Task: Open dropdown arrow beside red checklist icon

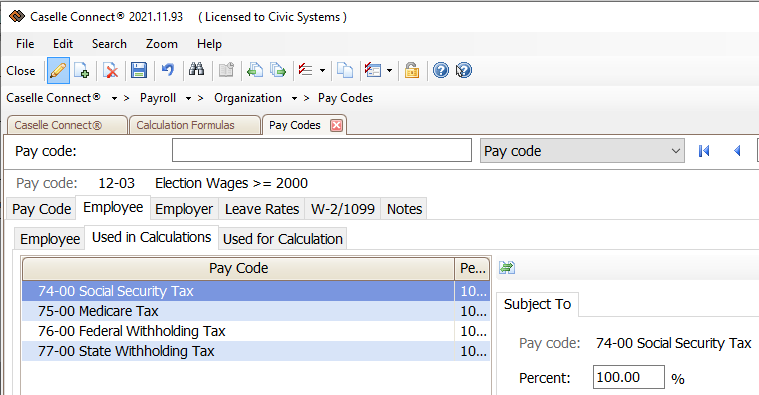Action: coord(322,71)
